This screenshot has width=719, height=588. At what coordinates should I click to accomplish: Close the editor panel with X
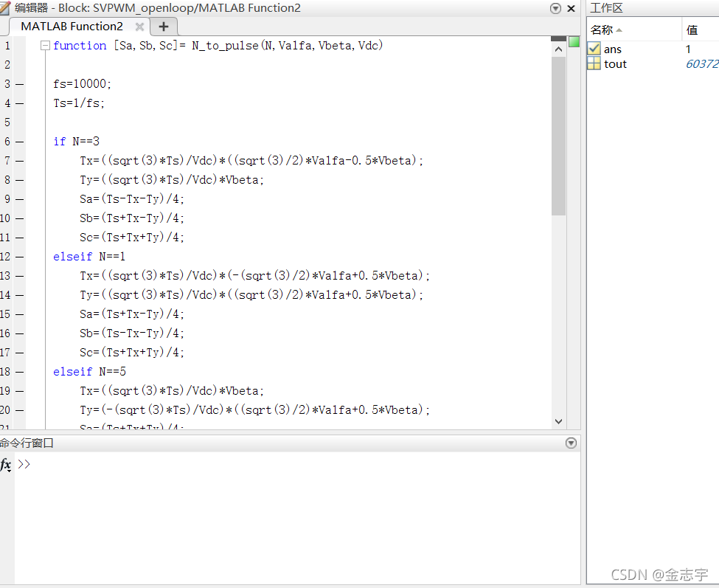(x=572, y=8)
